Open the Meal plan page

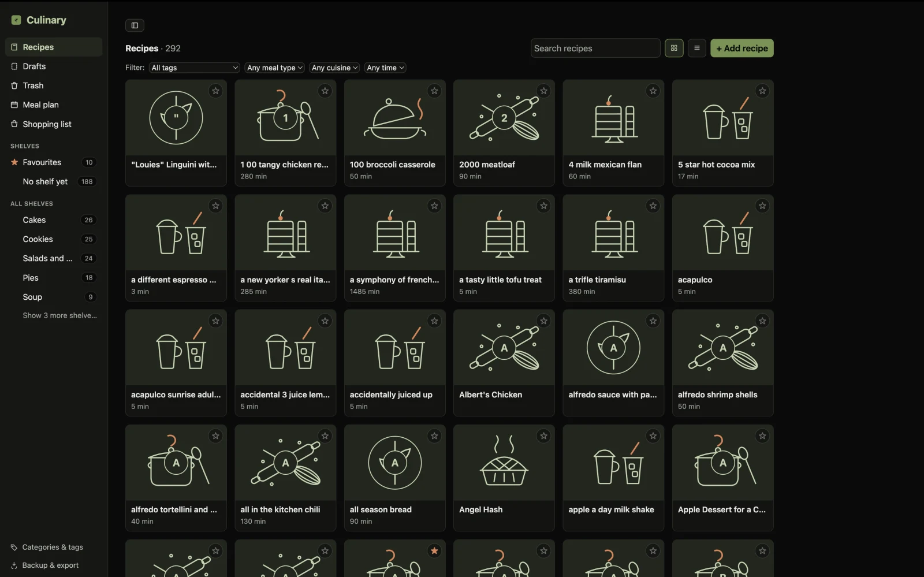[x=54, y=105]
